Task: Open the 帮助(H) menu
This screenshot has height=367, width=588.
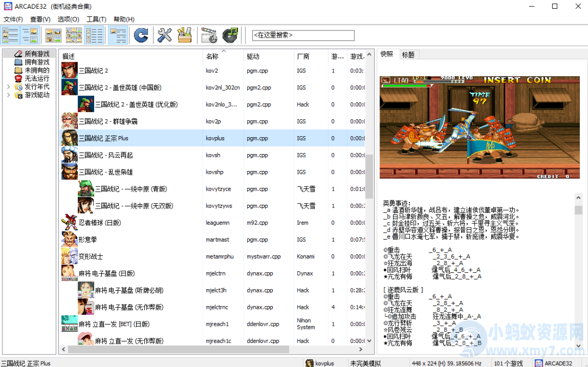Action: [x=124, y=19]
